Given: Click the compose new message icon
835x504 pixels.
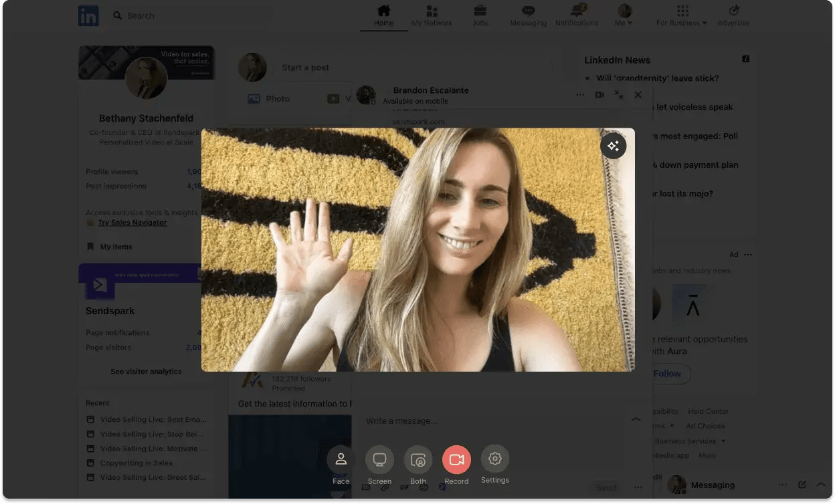Looking at the screenshot, I should (x=802, y=485).
